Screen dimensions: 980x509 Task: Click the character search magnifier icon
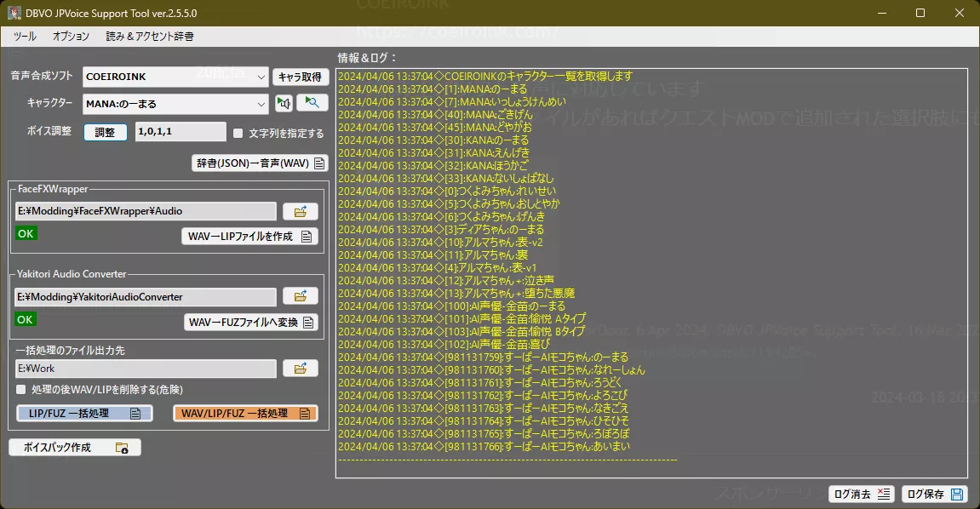point(312,102)
